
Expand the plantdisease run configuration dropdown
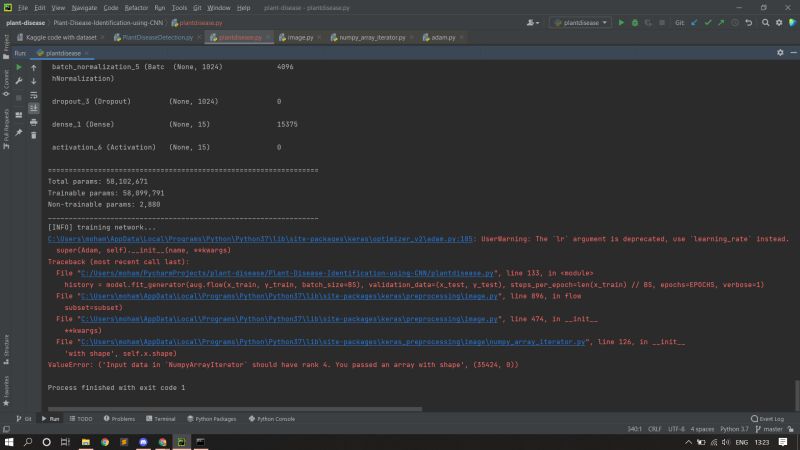[x=581, y=23]
